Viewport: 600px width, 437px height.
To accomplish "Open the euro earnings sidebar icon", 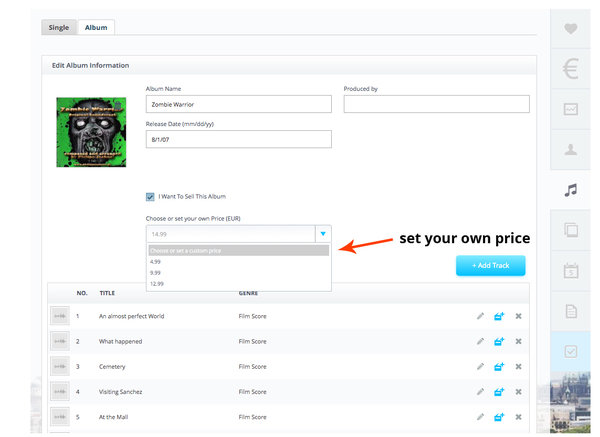I will click(571, 69).
